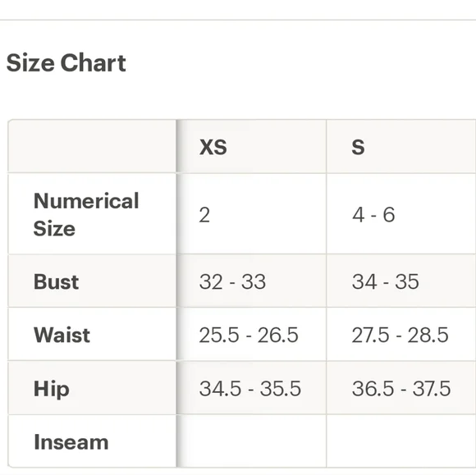Select the XS numerical size value 2
Screen dimensions: 476x475
coord(204,215)
